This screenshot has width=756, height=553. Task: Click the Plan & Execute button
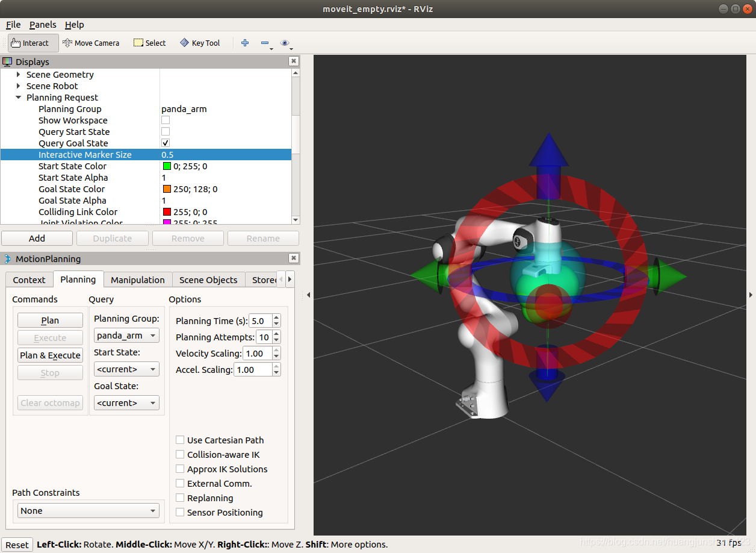(x=50, y=355)
